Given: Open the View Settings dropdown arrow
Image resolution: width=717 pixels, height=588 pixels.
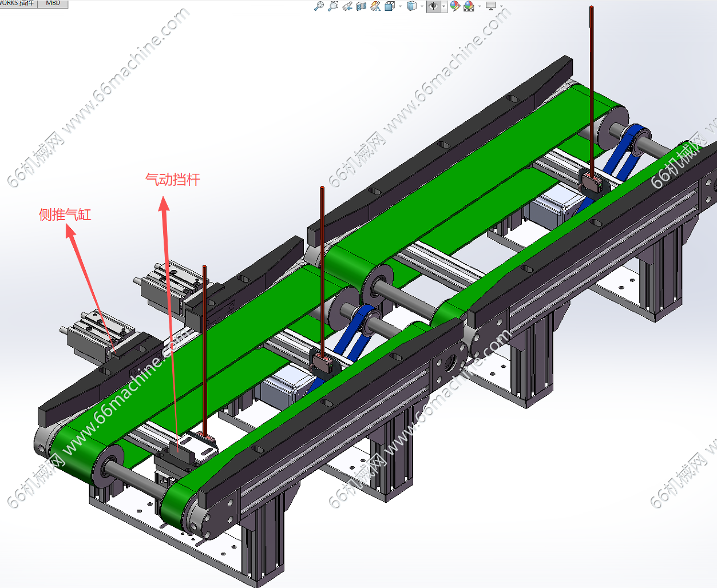Looking at the screenshot, I should point(501,6).
